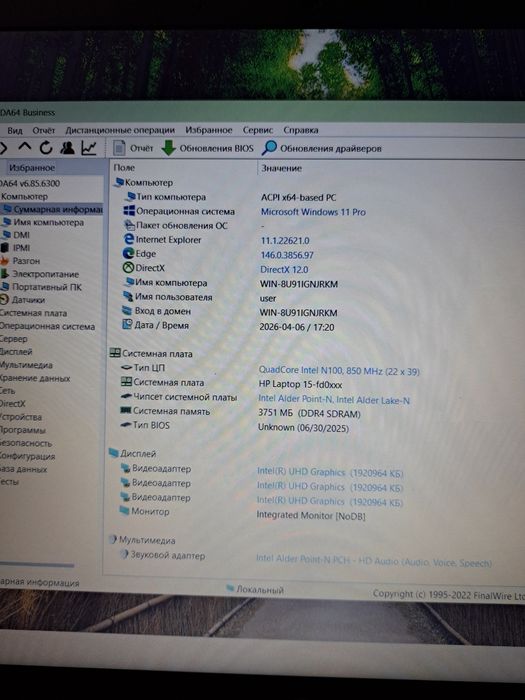525x700 pixels.
Task: Open Дисплей sidebar category
Action: coord(16,351)
